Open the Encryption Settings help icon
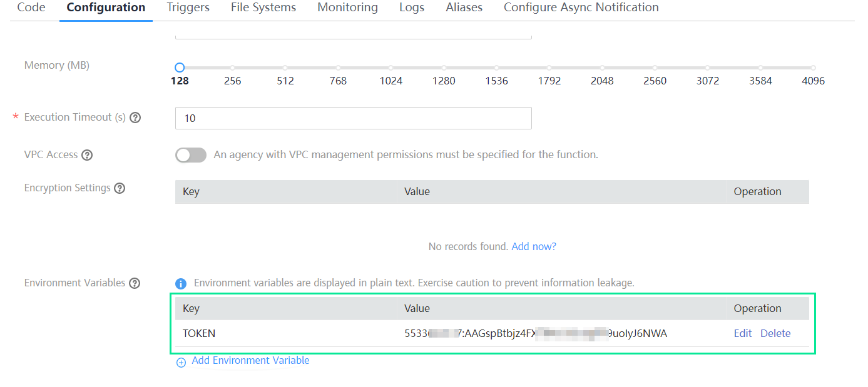The height and width of the screenshot is (387, 868). pyautogui.click(x=120, y=188)
